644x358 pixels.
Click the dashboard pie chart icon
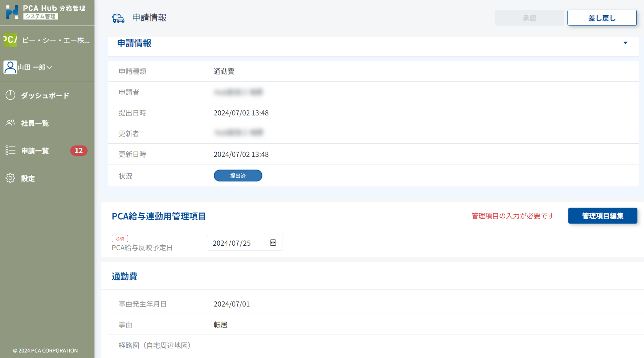click(10, 95)
